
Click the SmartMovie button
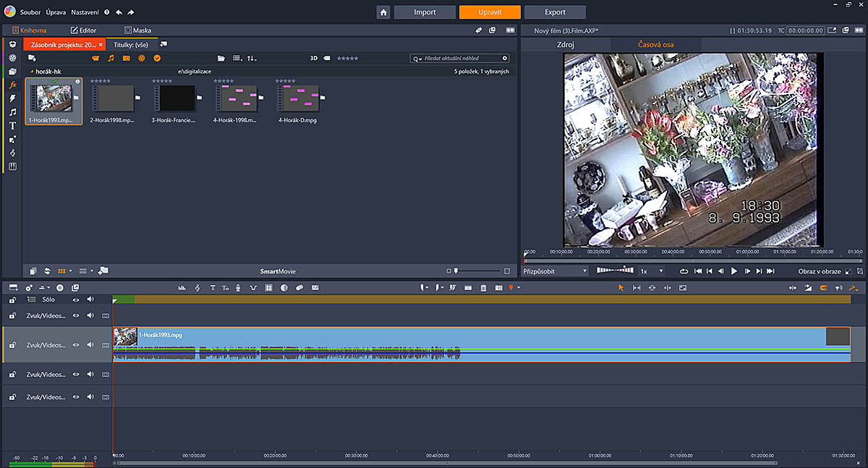point(278,271)
